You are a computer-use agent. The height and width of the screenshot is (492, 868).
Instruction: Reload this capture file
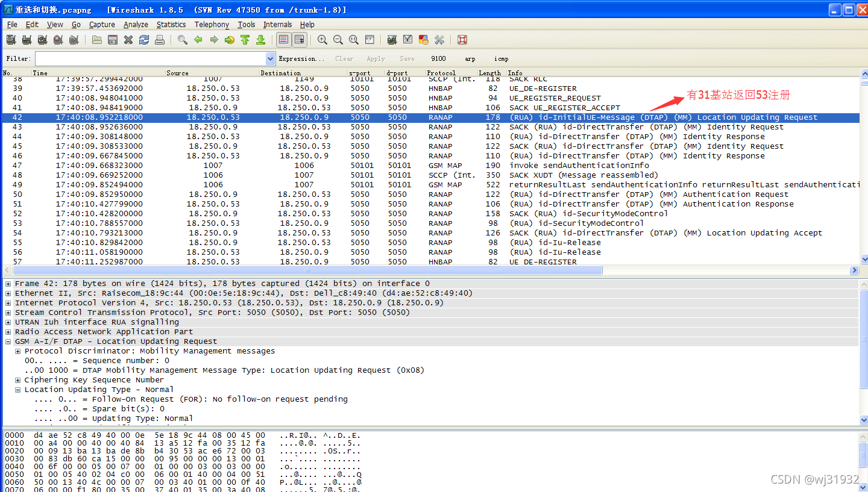click(x=144, y=40)
